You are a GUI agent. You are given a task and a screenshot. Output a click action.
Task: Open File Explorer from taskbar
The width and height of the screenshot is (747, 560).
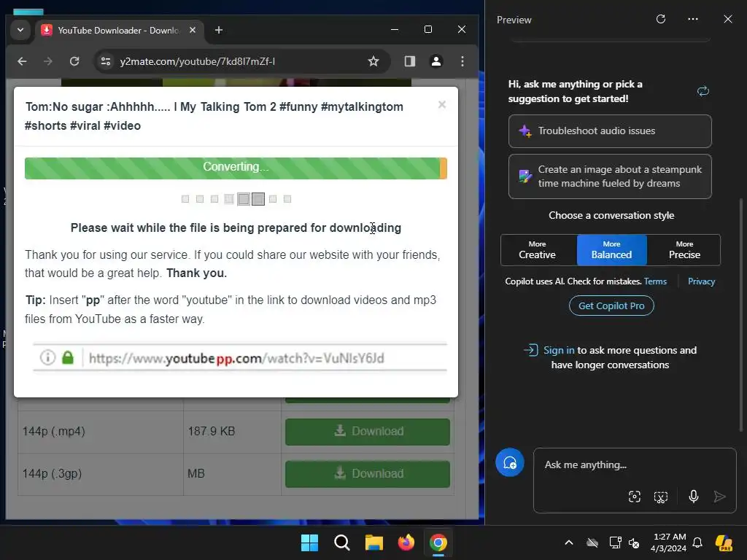click(x=374, y=542)
